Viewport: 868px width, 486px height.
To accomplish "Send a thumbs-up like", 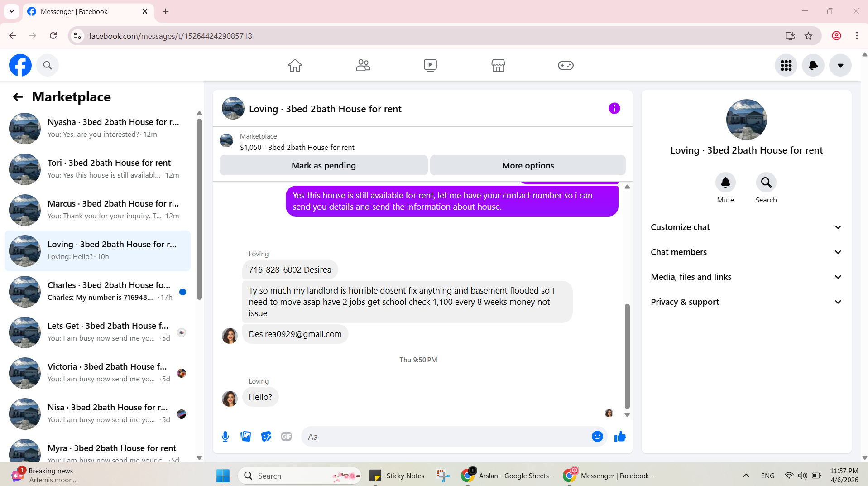I will [620, 436].
